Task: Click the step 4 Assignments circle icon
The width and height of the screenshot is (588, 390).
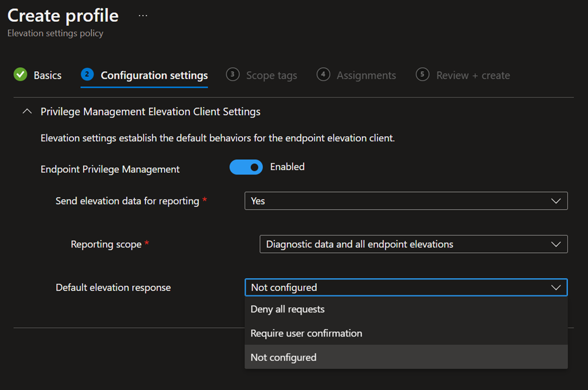Action: [x=323, y=75]
